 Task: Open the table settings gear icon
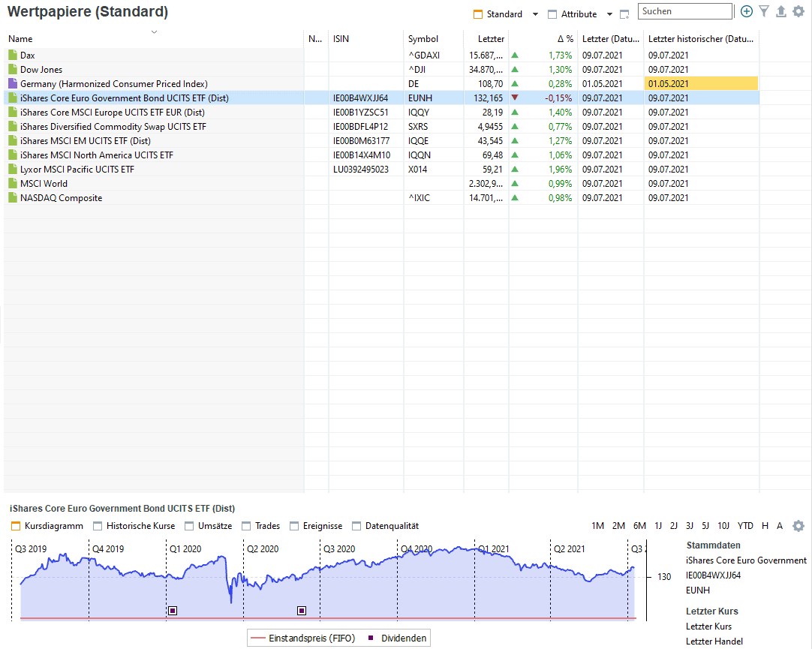(x=798, y=11)
